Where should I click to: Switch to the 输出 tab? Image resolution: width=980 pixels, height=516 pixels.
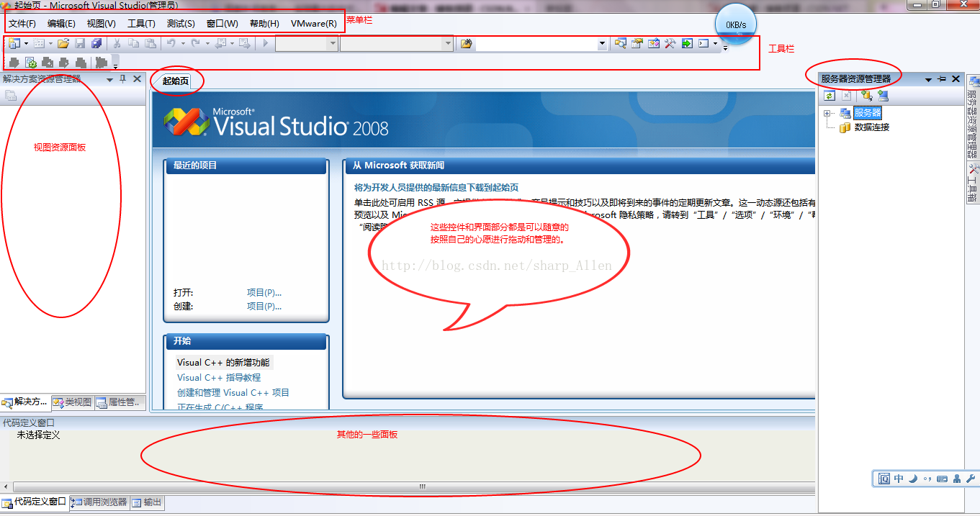147,502
